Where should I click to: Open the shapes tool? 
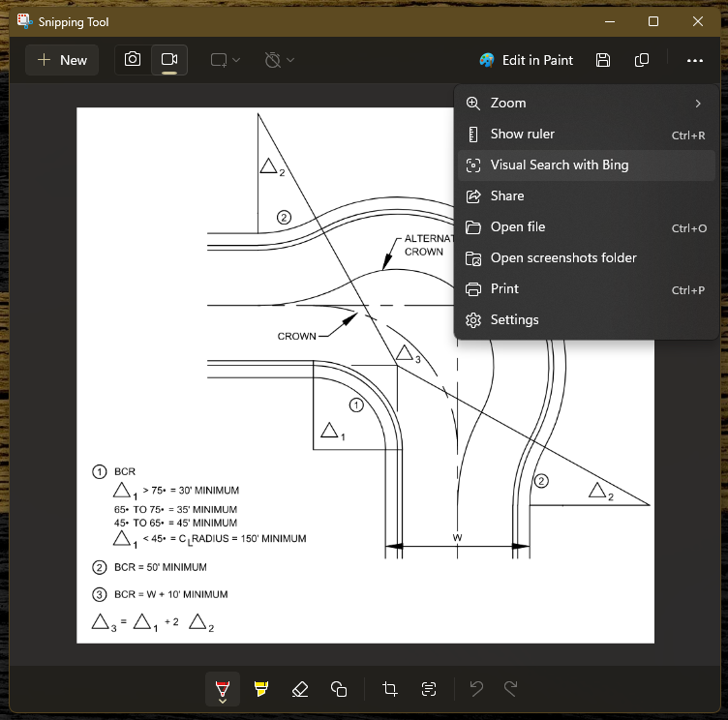point(339,688)
